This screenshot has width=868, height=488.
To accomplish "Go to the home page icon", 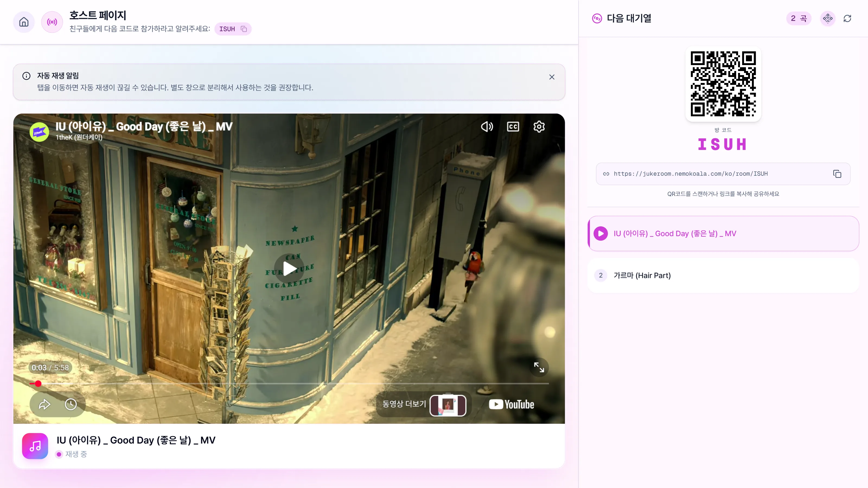I will click(24, 22).
